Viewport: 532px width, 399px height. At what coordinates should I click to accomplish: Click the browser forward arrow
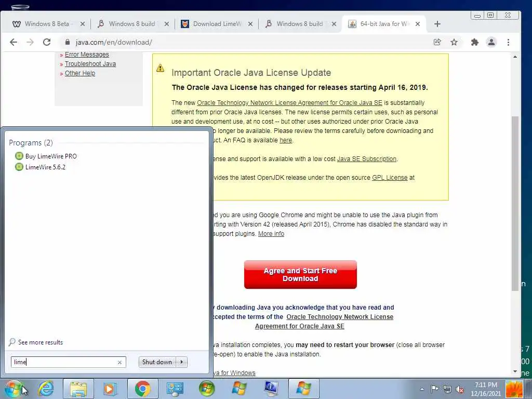tap(30, 42)
